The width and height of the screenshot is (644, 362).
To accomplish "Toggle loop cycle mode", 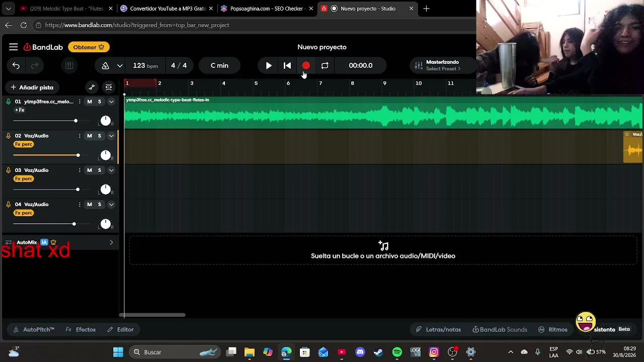I will point(325,65).
